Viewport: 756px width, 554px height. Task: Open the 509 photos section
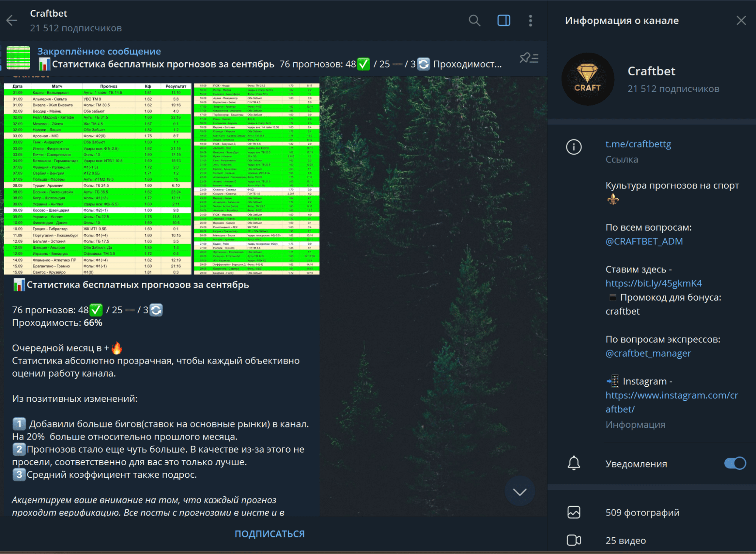tap(642, 512)
